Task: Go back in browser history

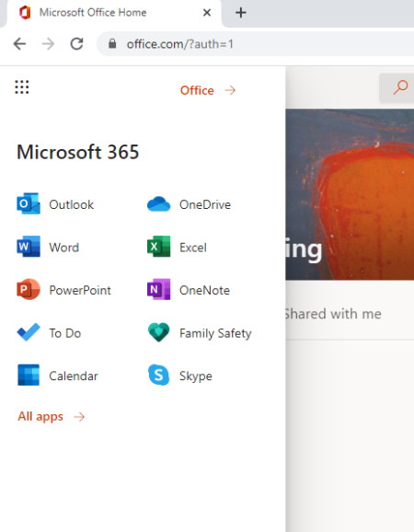Action: (19, 44)
